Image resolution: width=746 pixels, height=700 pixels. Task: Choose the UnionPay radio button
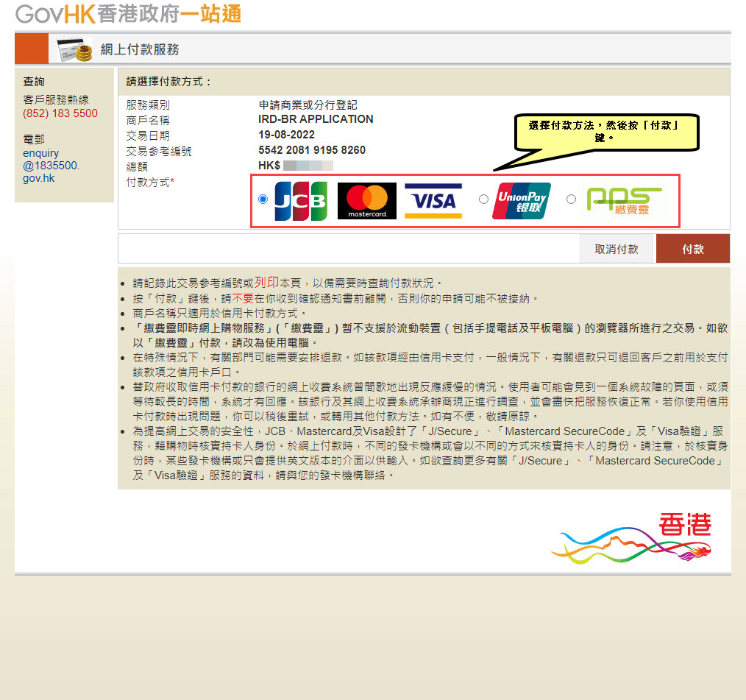(483, 199)
